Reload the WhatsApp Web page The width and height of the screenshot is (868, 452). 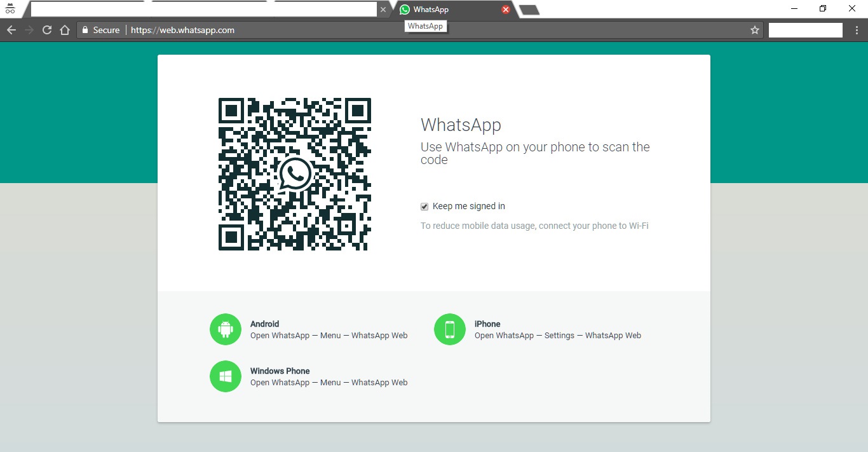point(46,30)
